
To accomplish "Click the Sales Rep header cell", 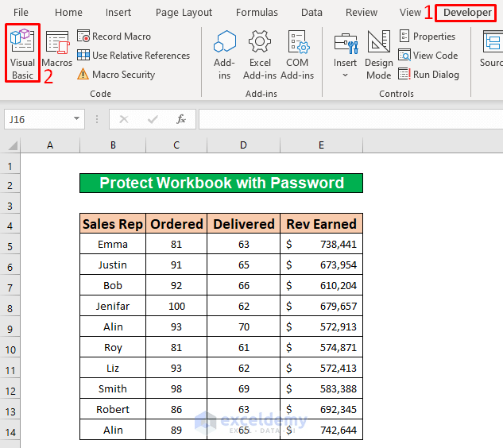I will pyautogui.click(x=113, y=223).
